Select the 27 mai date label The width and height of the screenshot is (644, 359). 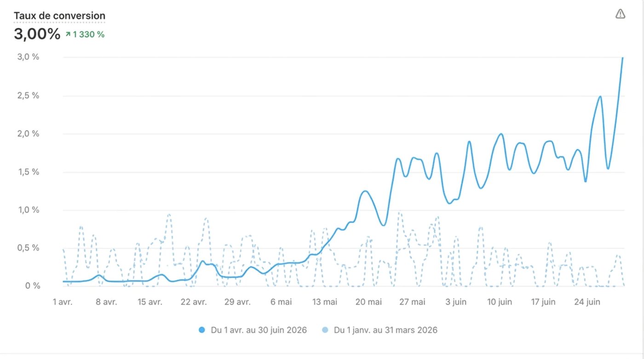pyautogui.click(x=412, y=302)
